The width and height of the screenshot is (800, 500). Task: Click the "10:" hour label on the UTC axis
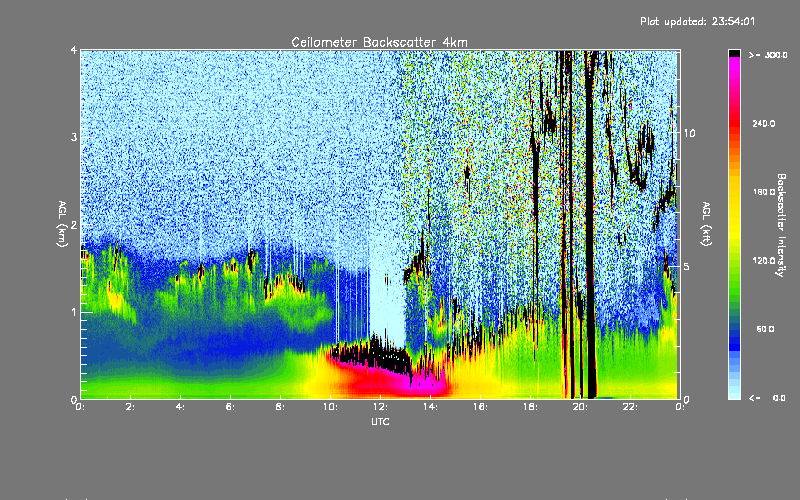330,407
